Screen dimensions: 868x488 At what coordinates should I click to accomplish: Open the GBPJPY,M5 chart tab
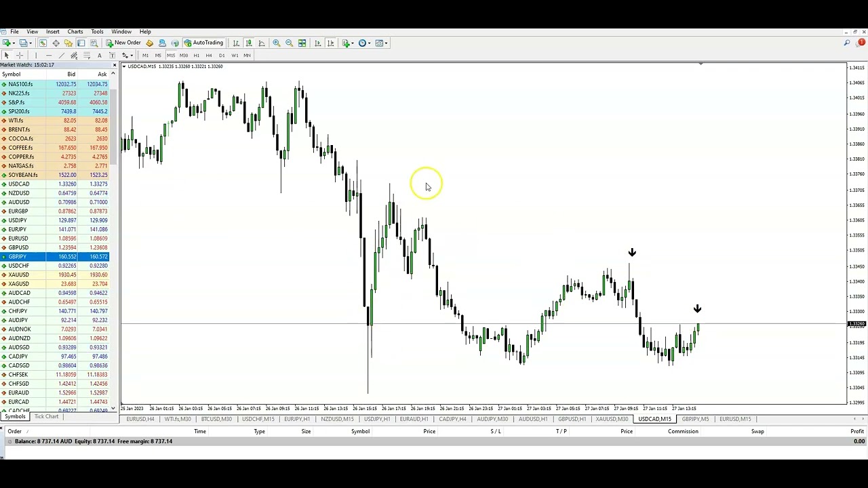(695, 419)
